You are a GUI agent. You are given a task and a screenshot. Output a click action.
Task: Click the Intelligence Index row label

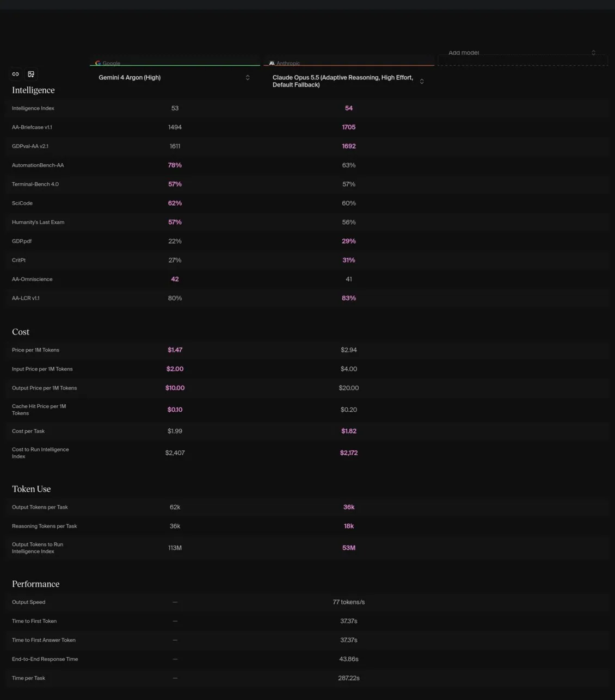(33, 108)
